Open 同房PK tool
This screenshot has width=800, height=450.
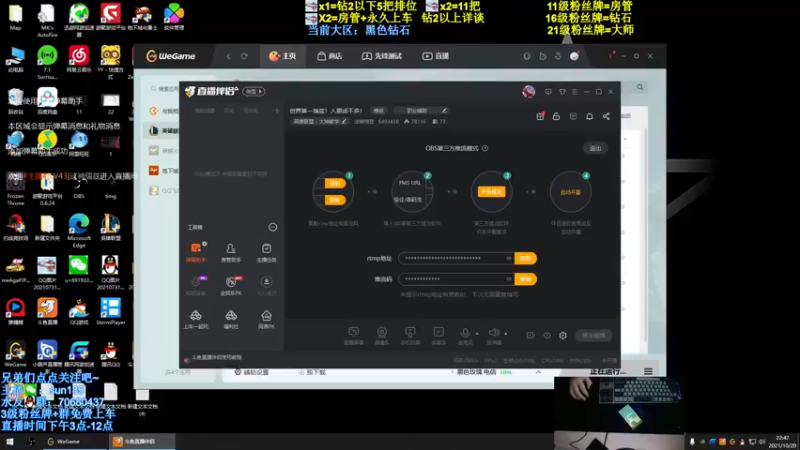(x=266, y=319)
